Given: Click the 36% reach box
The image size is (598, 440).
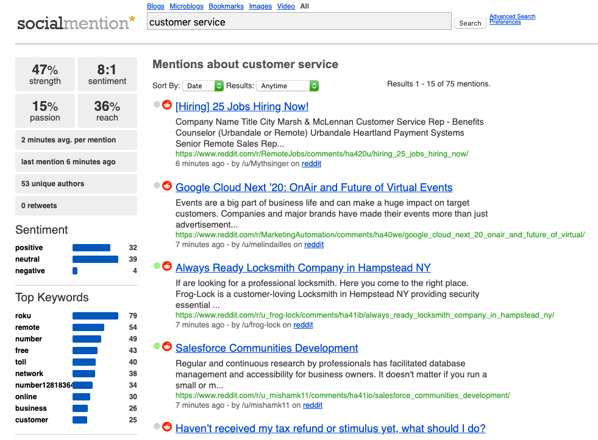Looking at the screenshot, I should pos(107,111).
